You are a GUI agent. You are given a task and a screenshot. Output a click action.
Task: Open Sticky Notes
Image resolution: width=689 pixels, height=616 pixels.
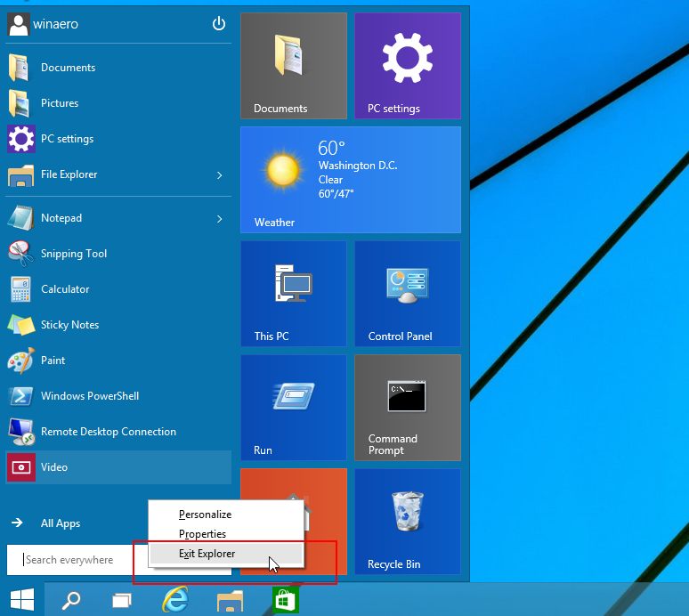coord(118,325)
